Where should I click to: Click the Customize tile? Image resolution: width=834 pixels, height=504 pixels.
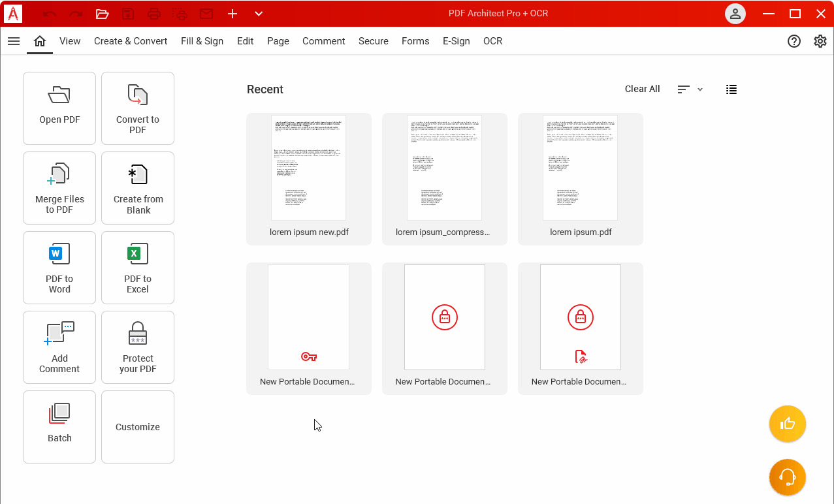138,427
